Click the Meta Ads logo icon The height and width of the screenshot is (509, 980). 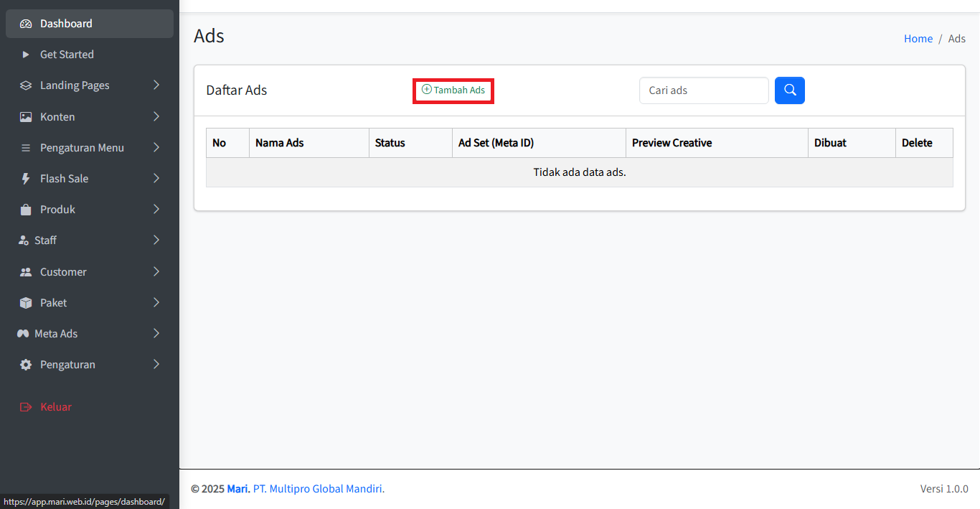click(x=23, y=334)
